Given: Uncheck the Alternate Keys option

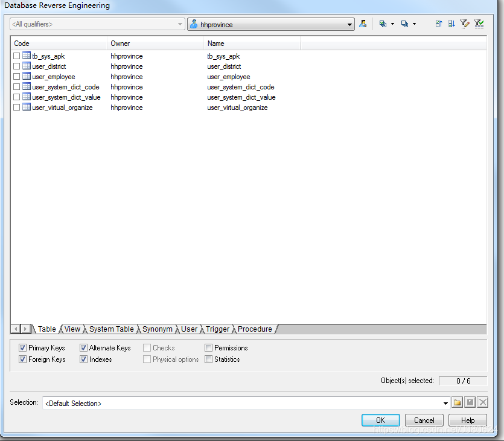Looking at the screenshot, I should pyautogui.click(x=83, y=348).
